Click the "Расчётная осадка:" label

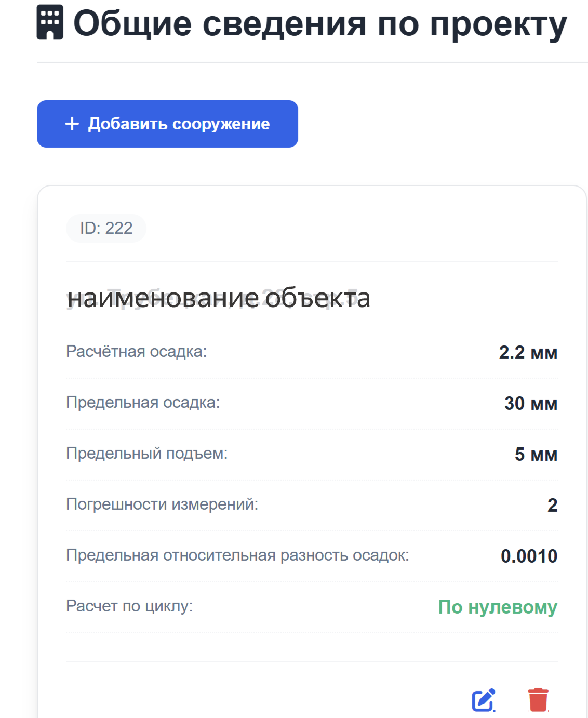pos(136,352)
